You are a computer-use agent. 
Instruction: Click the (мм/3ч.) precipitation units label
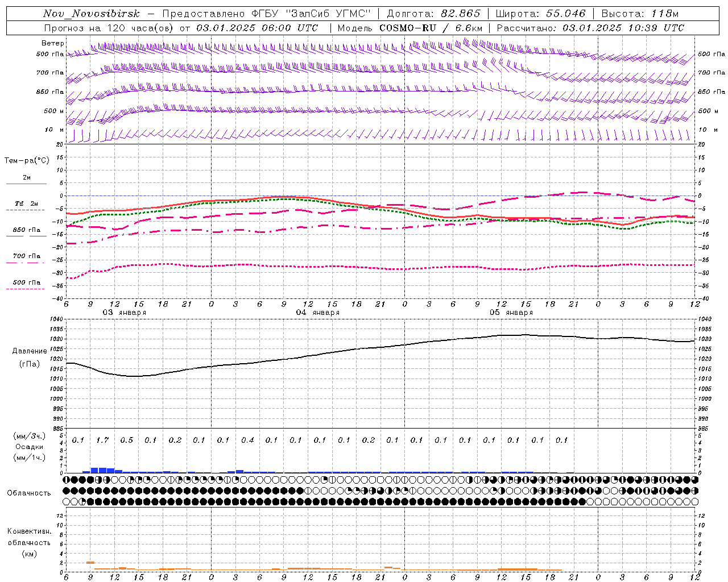click(29, 436)
